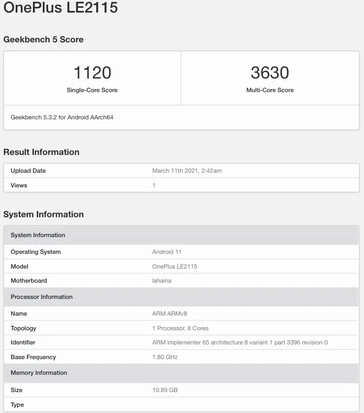
Task: Click Geekbench 5.3.2 for Android AArch64 text
Action: pyautogui.click(x=62, y=117)
